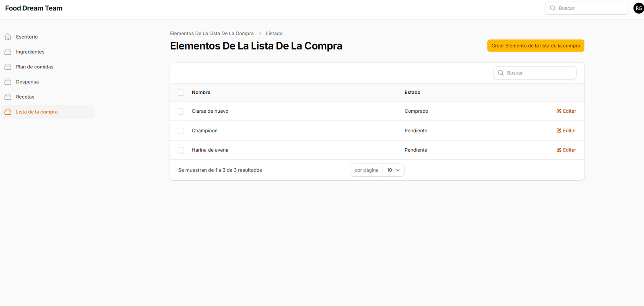This screenshot has height=306, width=644.
Task: Edit the Claras de huevo item
Action: click(x=566, y=111)
